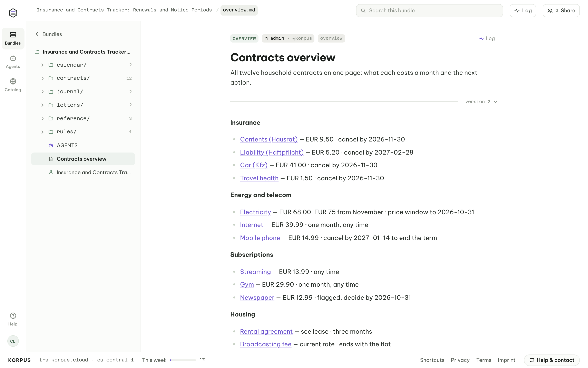Open the Streaming subscription link
The height and width of the screenshot is (368, 588).
[x=255, y=272]
